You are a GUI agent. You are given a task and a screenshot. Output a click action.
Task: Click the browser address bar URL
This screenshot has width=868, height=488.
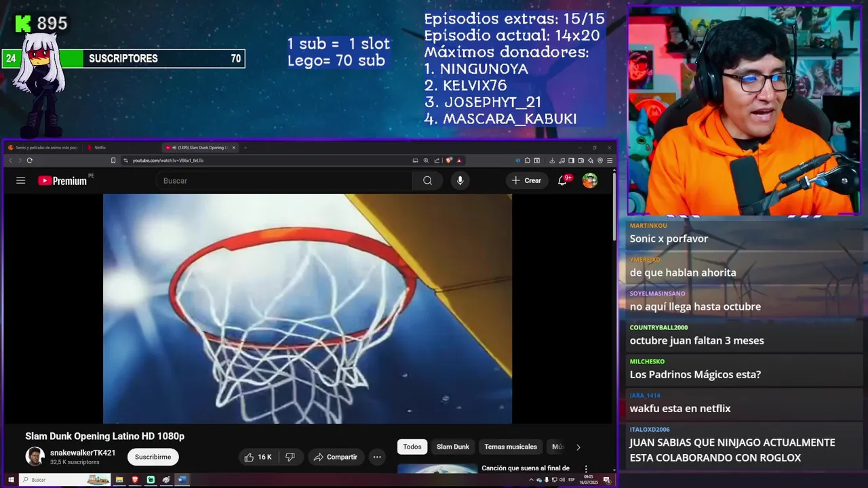[x=168, y=161]
